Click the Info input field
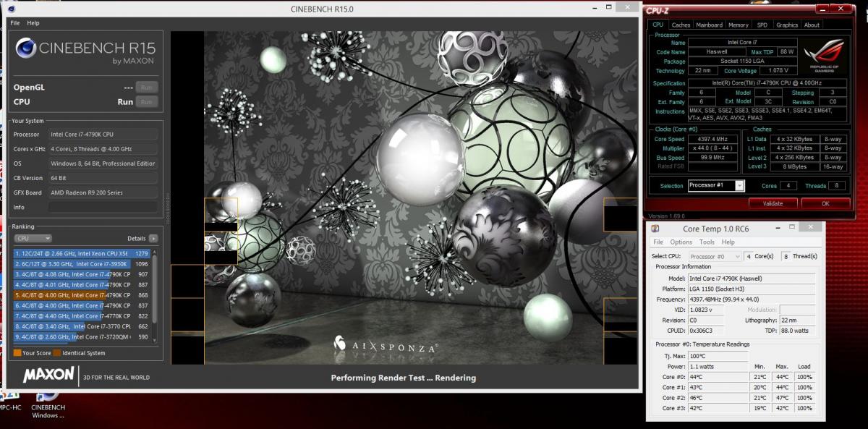 click(103, 207)
